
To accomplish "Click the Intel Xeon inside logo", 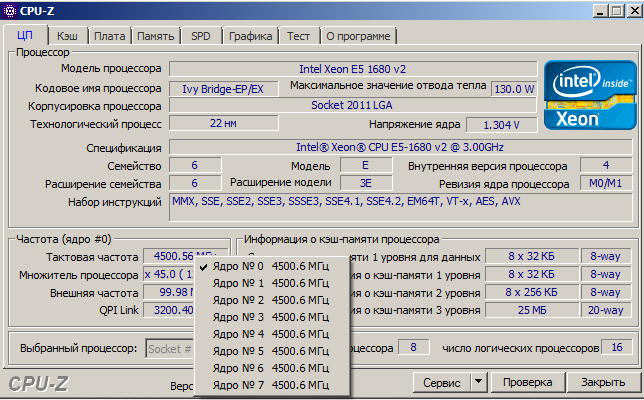I will (588, 95).
